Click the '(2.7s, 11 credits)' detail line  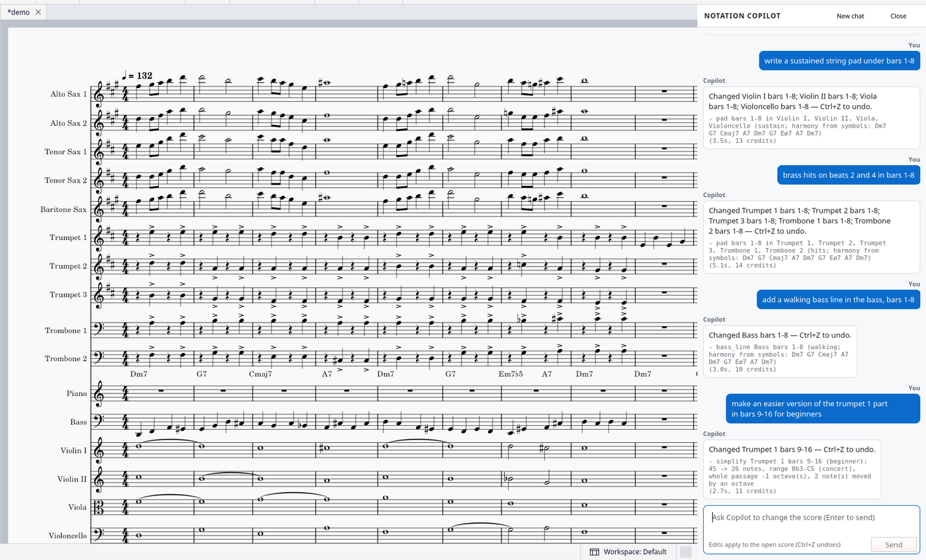[743, 491]
